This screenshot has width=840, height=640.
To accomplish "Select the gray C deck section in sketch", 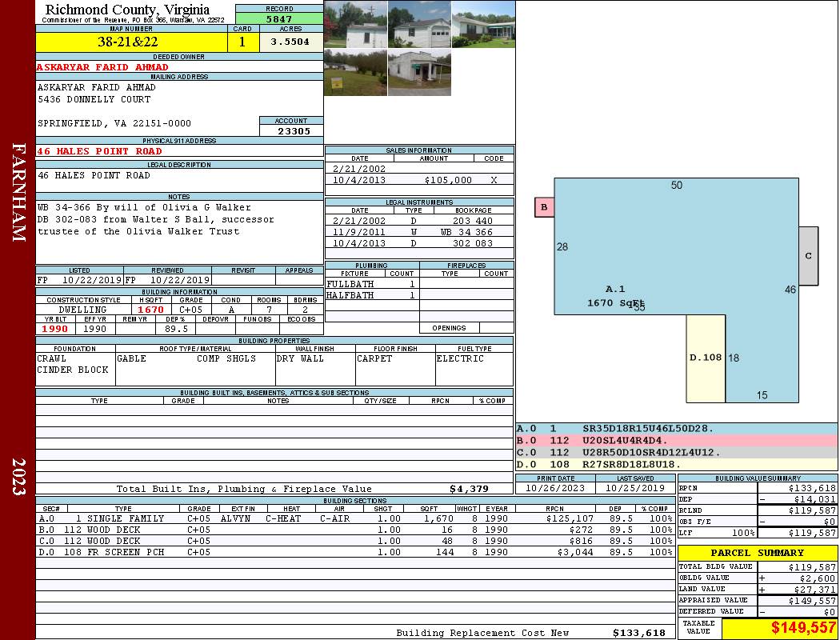I will click(x=808, y=256).
